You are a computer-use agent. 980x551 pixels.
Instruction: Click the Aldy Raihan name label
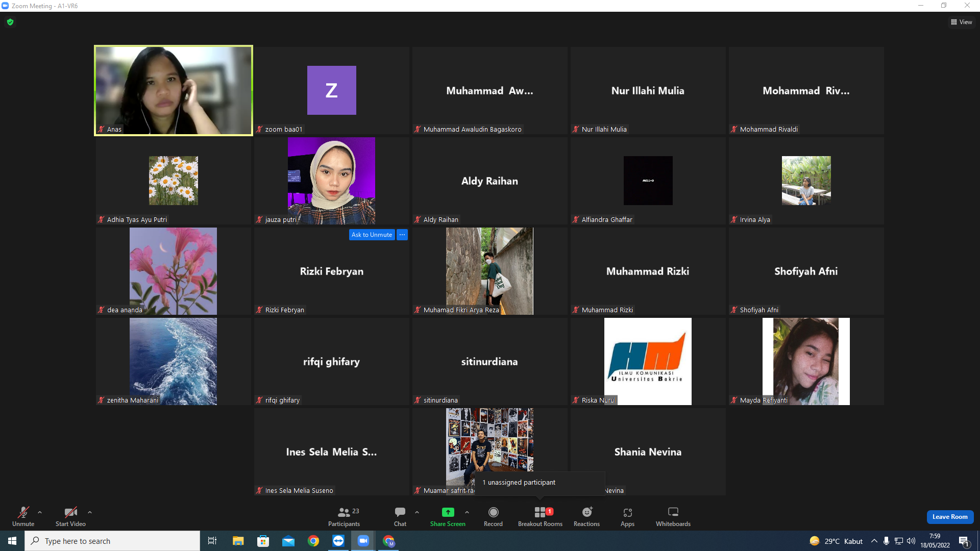(441, 220)
